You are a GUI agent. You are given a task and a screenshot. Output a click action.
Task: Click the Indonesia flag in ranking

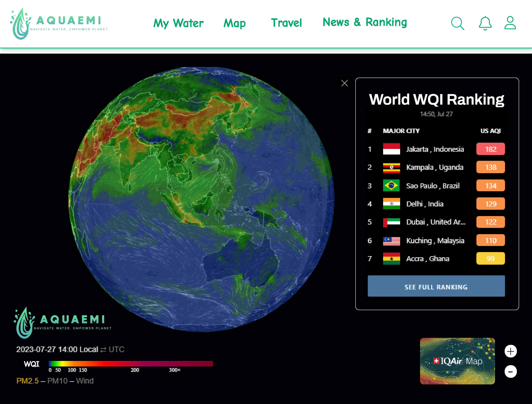[x=391, y=149]
